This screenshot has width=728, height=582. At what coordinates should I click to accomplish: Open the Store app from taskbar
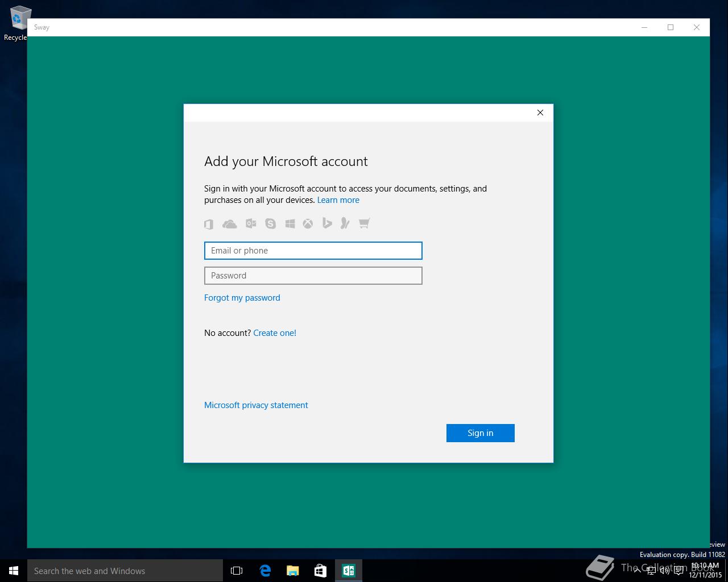point(321,571)
